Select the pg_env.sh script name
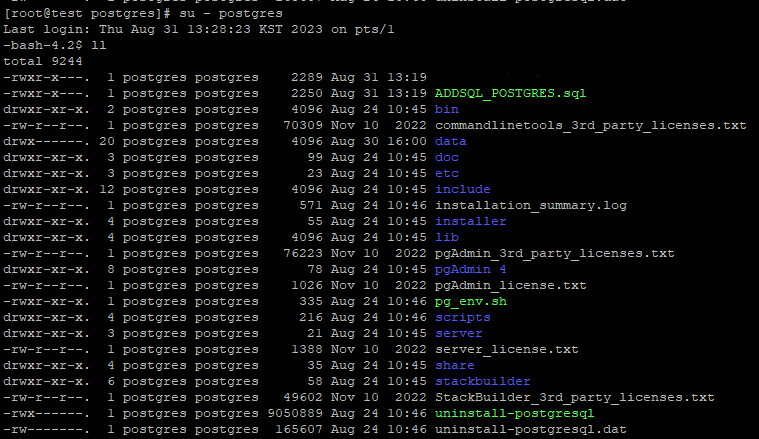The image size is (759, 439). click(x=471, y=301)
